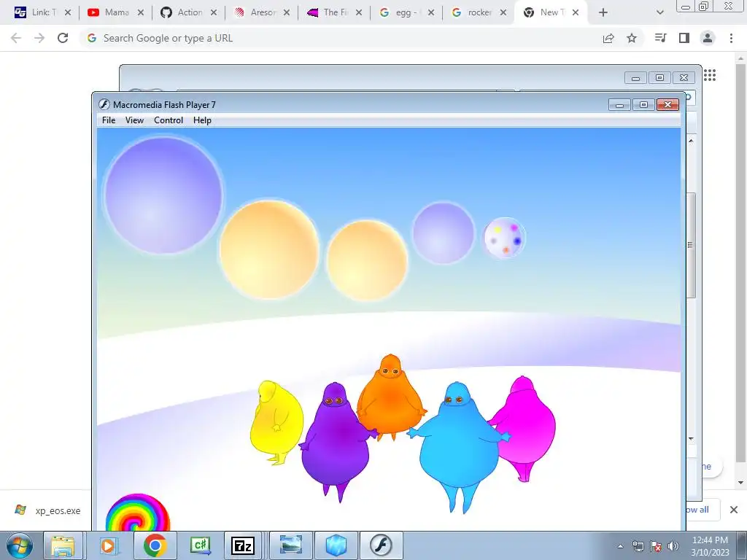The height and width of the screenshot is (560, 747).
Task: Click the orange blob character
Action: pos(391,397)
